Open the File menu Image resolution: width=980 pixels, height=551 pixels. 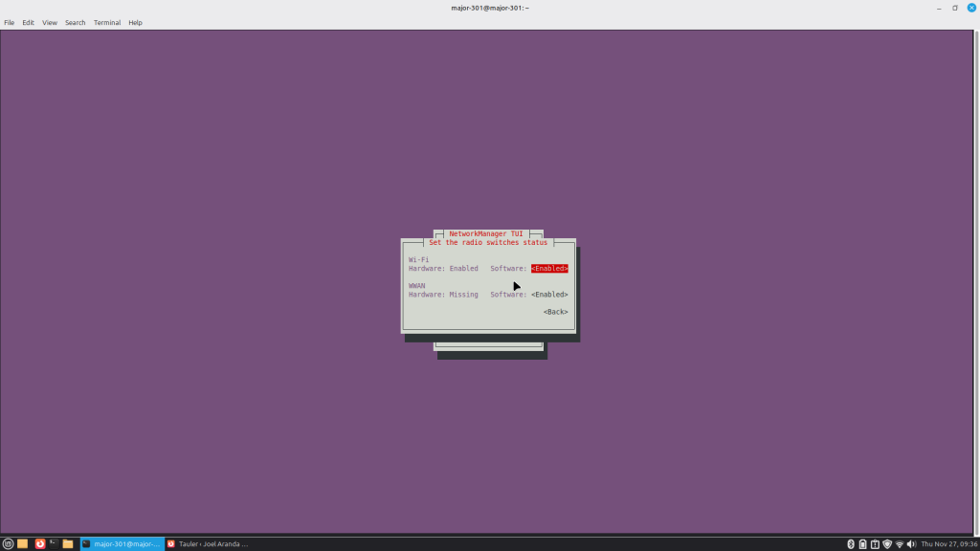pos(10,22)
